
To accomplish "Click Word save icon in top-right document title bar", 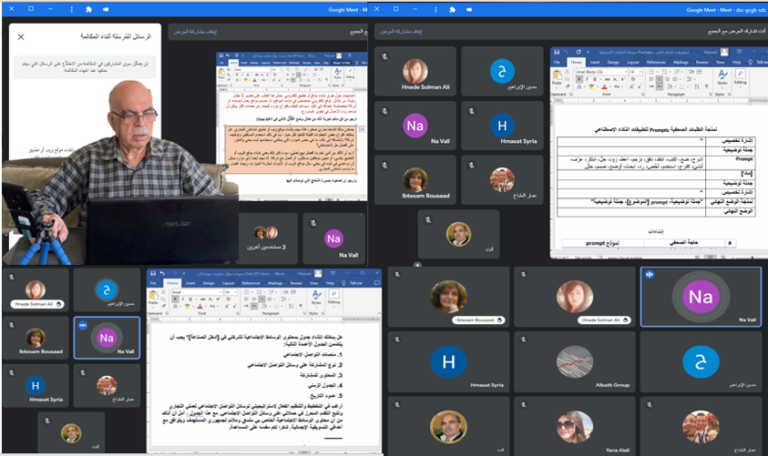I will 557,51.
